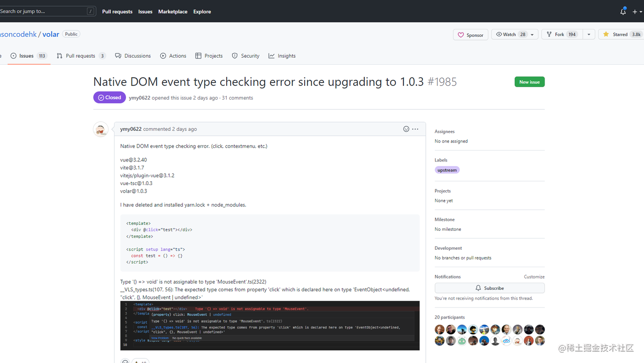Open the volar repository link
The width and height of the screenshot is (644, 363).
(x=51, y=34)
